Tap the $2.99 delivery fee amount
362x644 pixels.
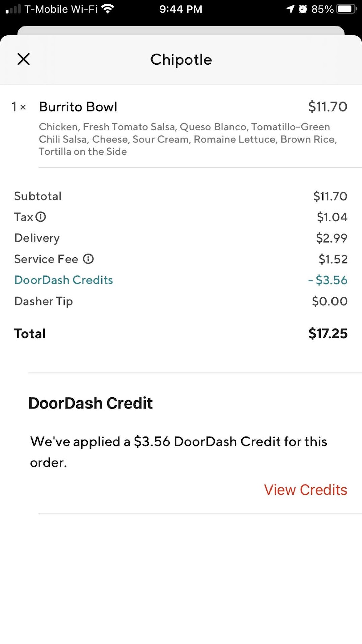coord(331,238)
